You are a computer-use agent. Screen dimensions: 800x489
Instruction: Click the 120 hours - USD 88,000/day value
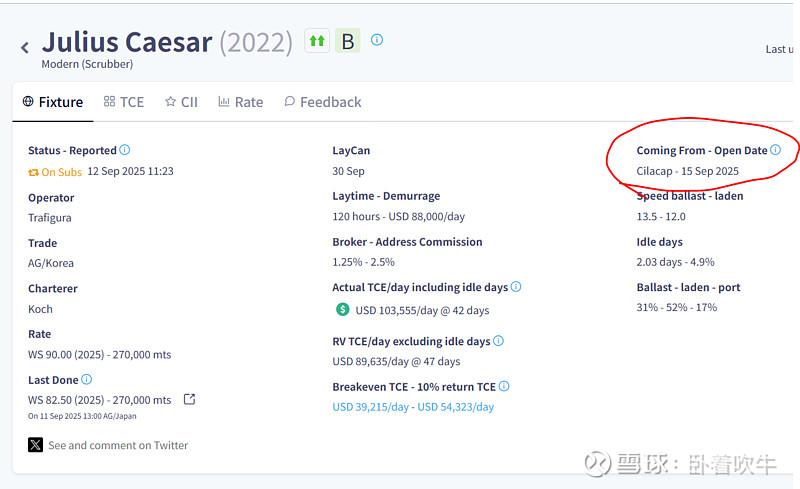coord(398,216)
